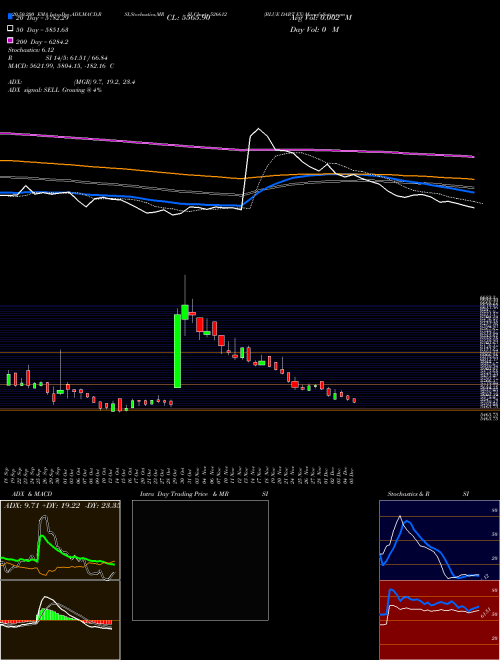Screen dimensions: 500x660
Task: Click the 'Avg Vol: 0.002 M' text
Action: tap(321, 18)
